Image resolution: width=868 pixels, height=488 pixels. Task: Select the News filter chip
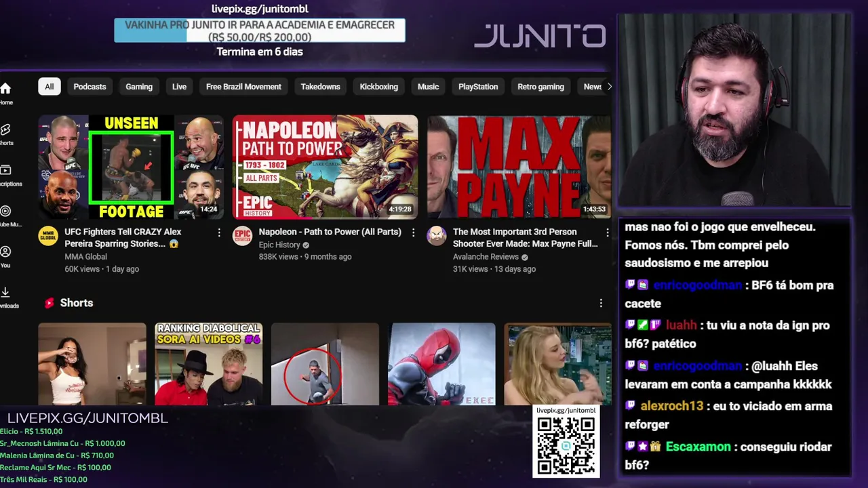593,87
